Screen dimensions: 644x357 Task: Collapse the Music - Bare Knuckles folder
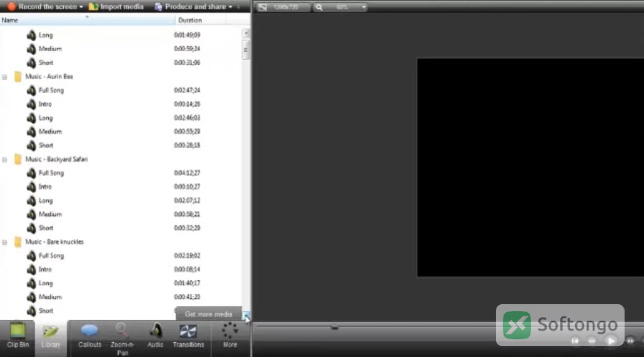click(4, 242)
